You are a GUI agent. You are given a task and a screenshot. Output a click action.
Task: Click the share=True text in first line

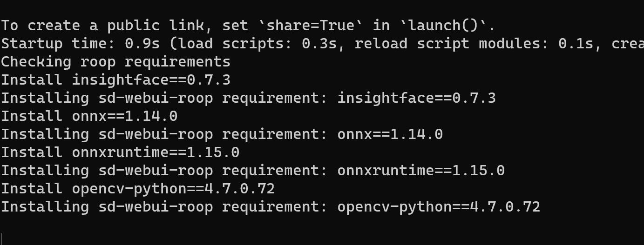pyautogui.click(x=311, y=26)
